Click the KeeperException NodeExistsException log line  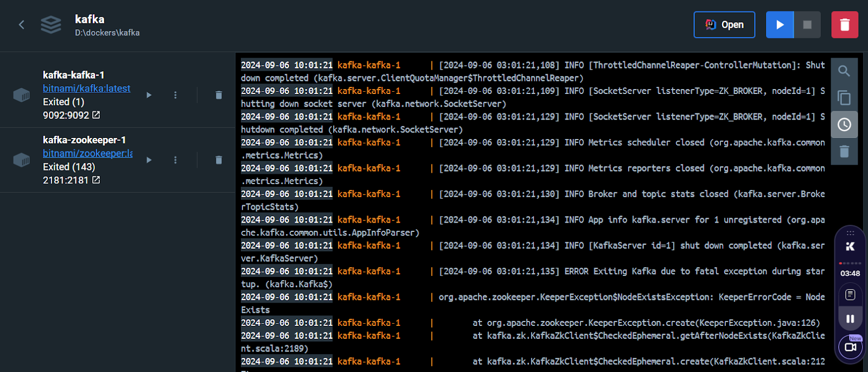[x=533, y=304]
